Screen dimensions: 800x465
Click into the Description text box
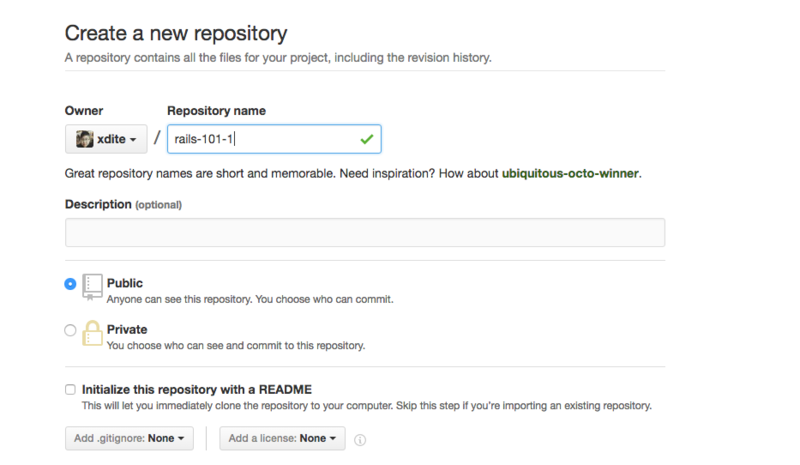tap(365, 233)
